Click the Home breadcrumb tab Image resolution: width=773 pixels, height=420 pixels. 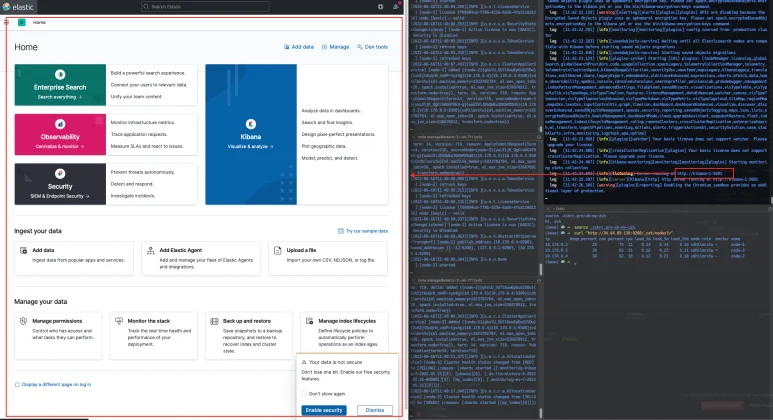[x=38, y=21]
